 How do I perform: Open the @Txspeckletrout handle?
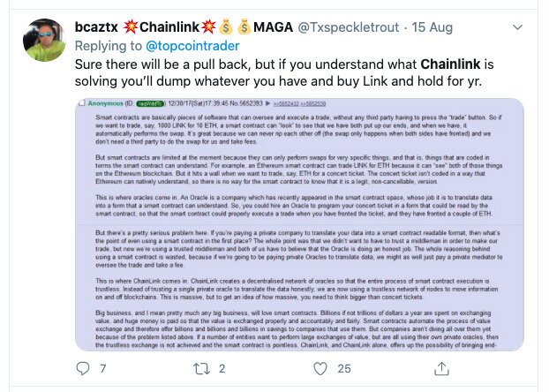click(x=348, y=27)
